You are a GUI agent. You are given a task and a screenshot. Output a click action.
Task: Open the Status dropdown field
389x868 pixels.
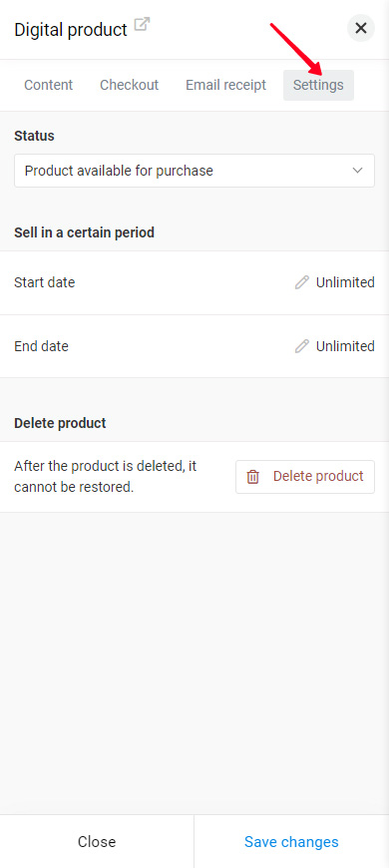click(x=194, y=171)
